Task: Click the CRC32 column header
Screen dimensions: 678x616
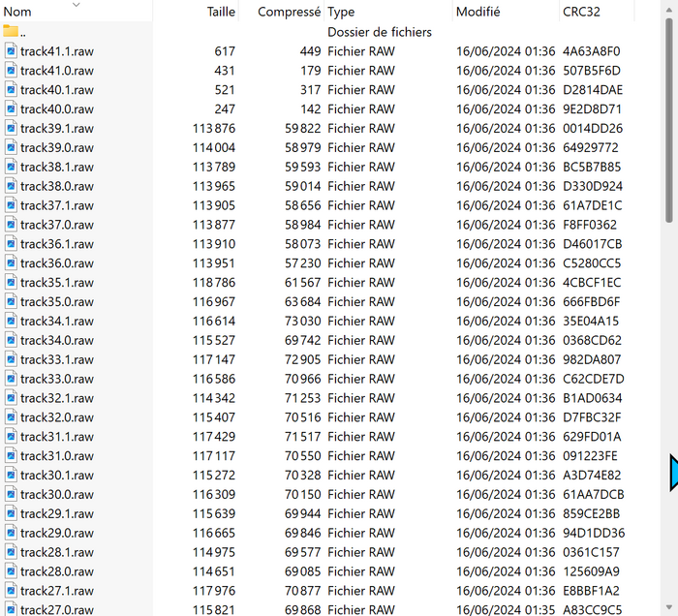Action: [582, 13]
